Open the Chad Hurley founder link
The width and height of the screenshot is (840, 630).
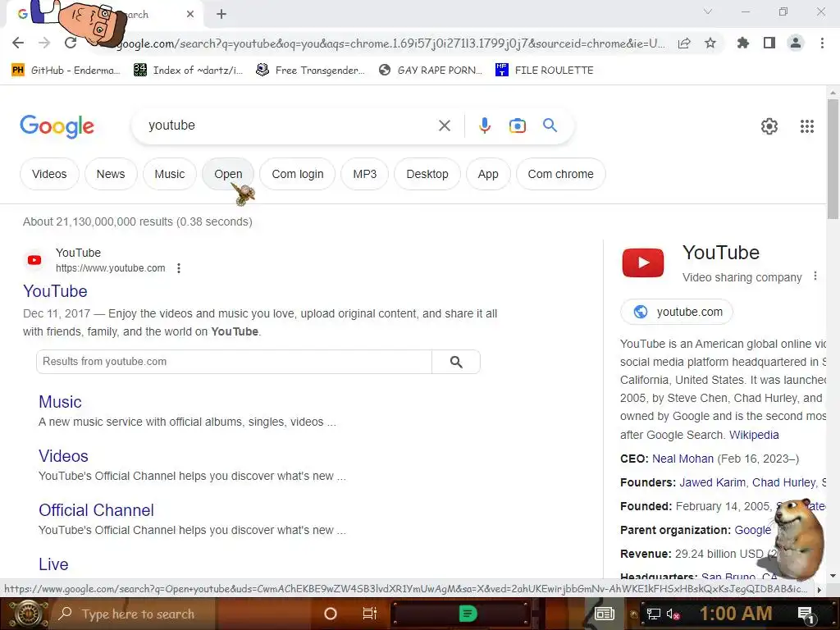pos(783,482)
